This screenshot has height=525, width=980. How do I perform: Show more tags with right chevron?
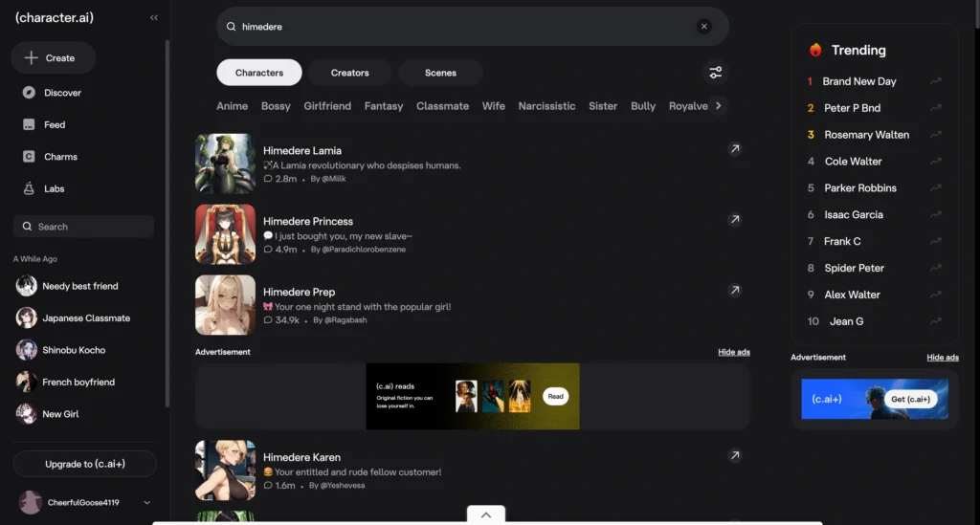(x=719, y=105)
